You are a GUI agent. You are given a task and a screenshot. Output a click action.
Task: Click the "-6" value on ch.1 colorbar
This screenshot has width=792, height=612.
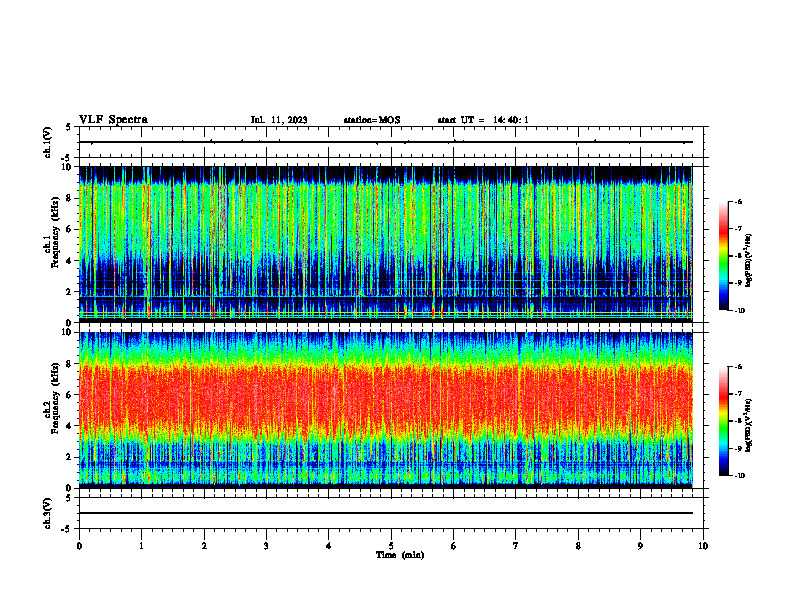pos(738,201)
